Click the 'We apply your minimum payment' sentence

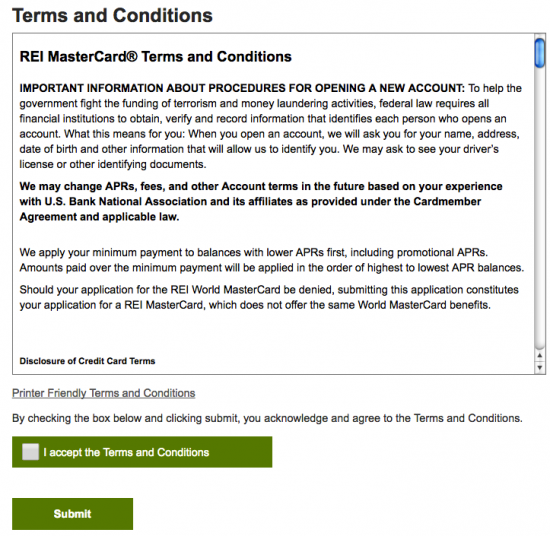[254, 252]
